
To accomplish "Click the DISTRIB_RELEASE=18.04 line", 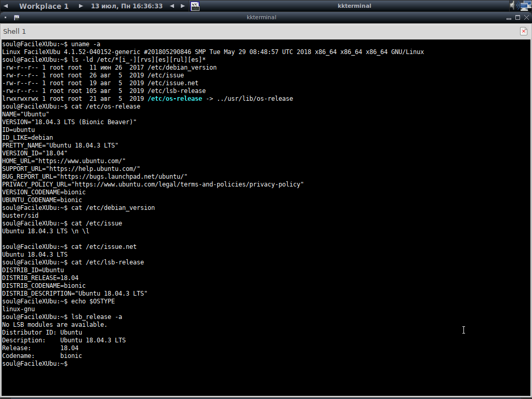I will pyautogui.click(x=41, y=278).
